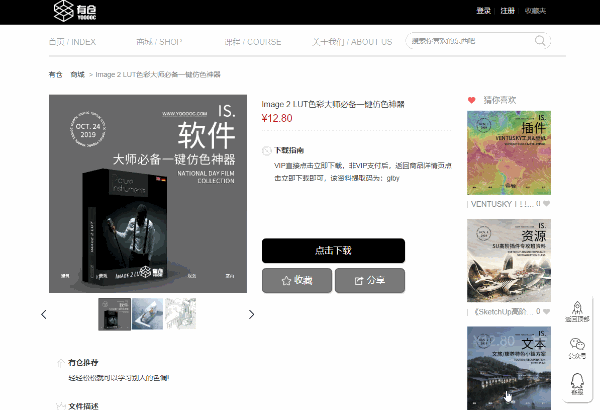
Task: Click the ¥12.80 price text
Action: (277, 118)
